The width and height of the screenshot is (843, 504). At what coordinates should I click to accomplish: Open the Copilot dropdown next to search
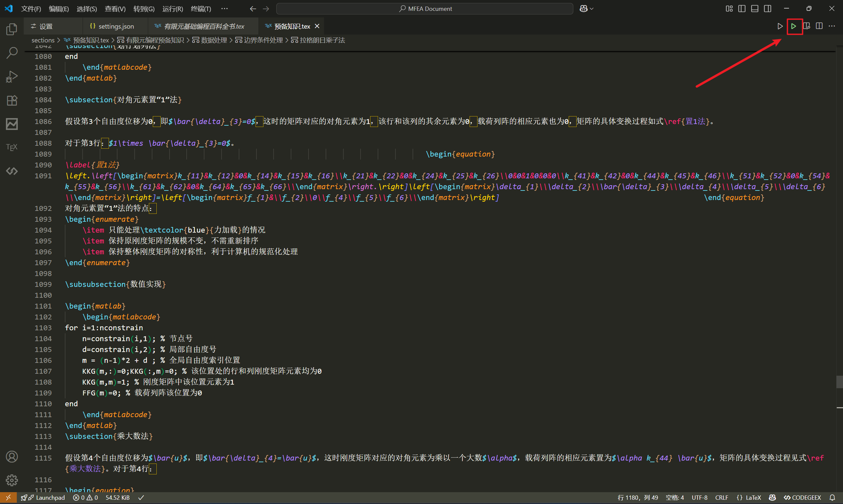click(x=586, y=9)
